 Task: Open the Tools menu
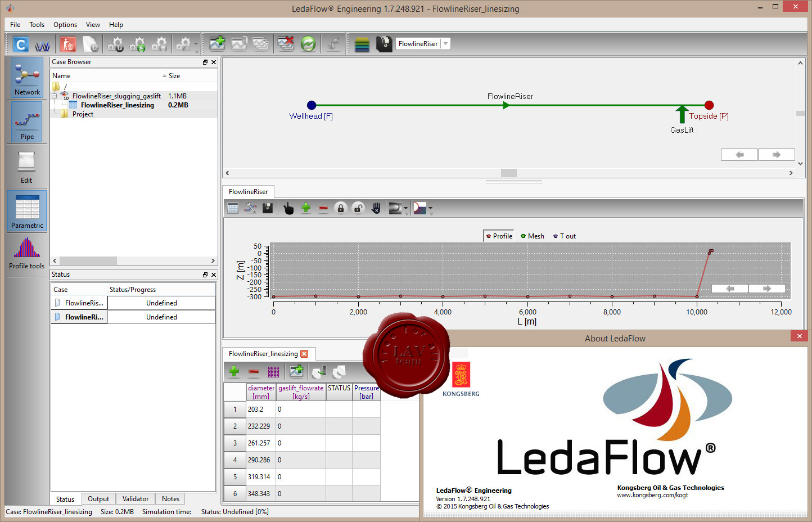click(37, 25)
